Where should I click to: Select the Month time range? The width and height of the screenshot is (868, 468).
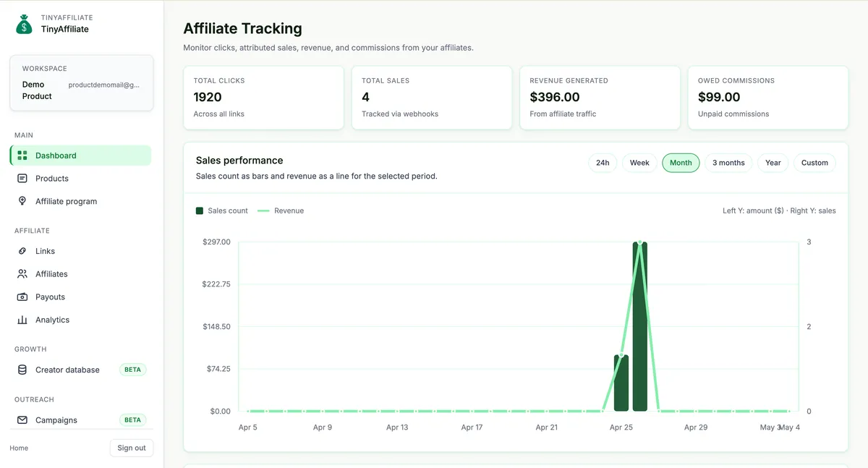681,163
